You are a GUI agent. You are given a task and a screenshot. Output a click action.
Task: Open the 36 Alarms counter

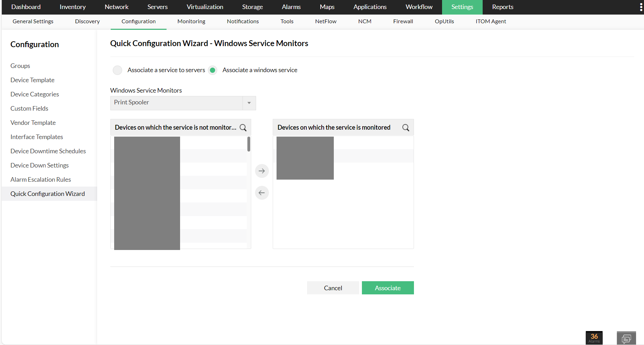[594, 338]
